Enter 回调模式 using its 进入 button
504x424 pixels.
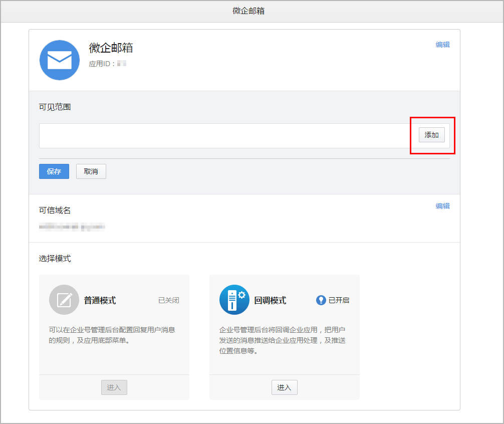click(x=285, y=387)
